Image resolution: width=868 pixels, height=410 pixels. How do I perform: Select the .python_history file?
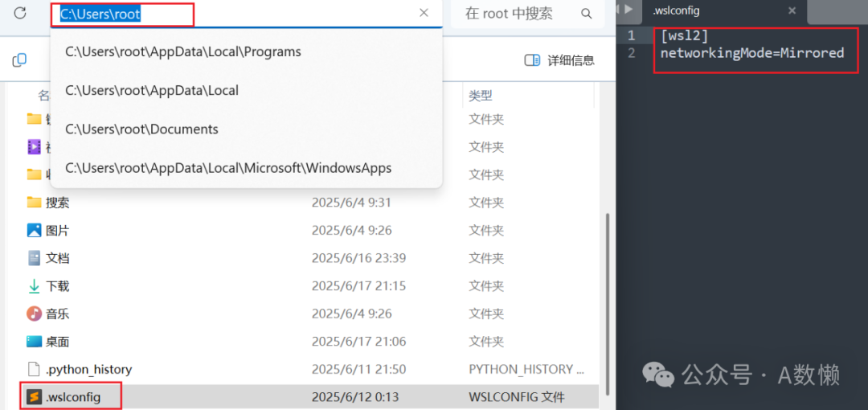tap(89, 369)
